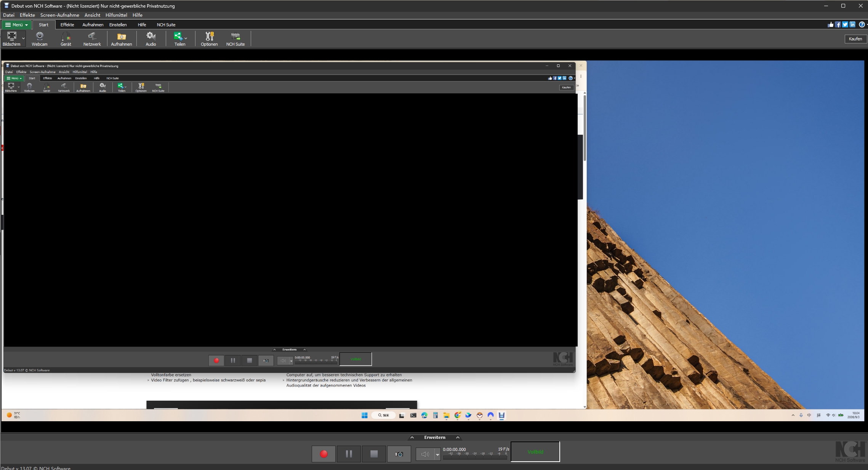Click the Debut app icon in the main title bar

6,6
